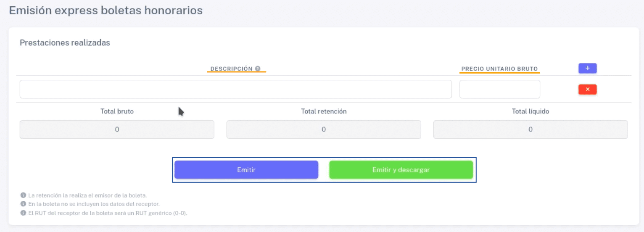
Task: Click the DESCRIPCIÓN column header
Action: click(232, 69)
